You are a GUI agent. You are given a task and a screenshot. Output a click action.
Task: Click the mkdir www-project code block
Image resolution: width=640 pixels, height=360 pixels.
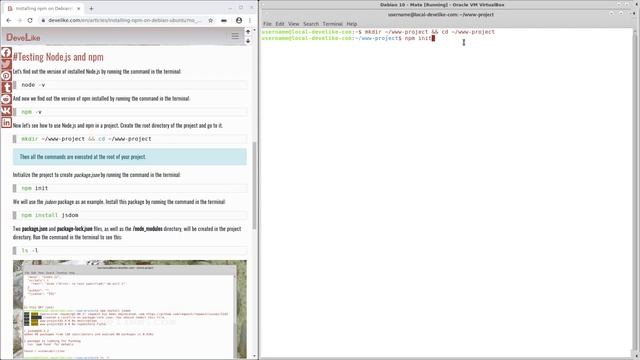130,139
